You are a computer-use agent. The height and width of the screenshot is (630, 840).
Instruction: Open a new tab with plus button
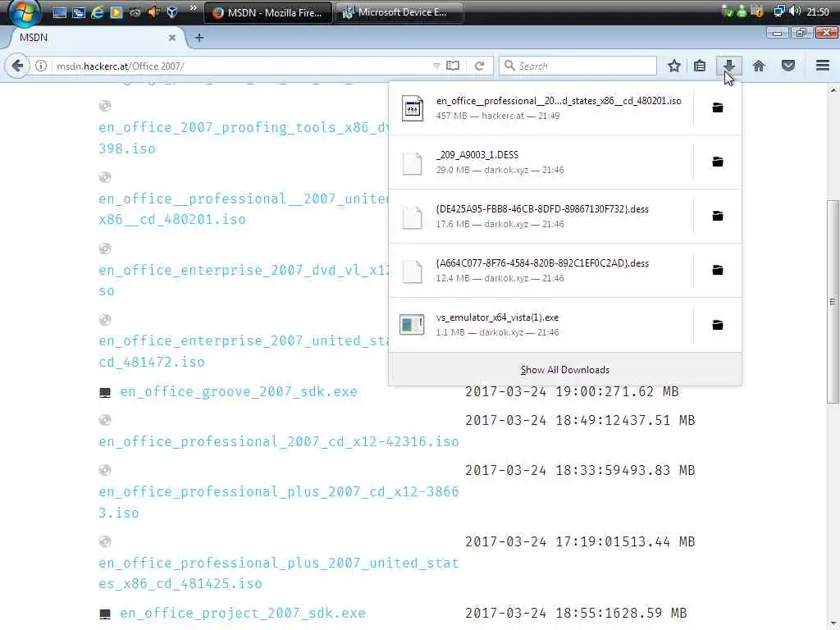199,38
